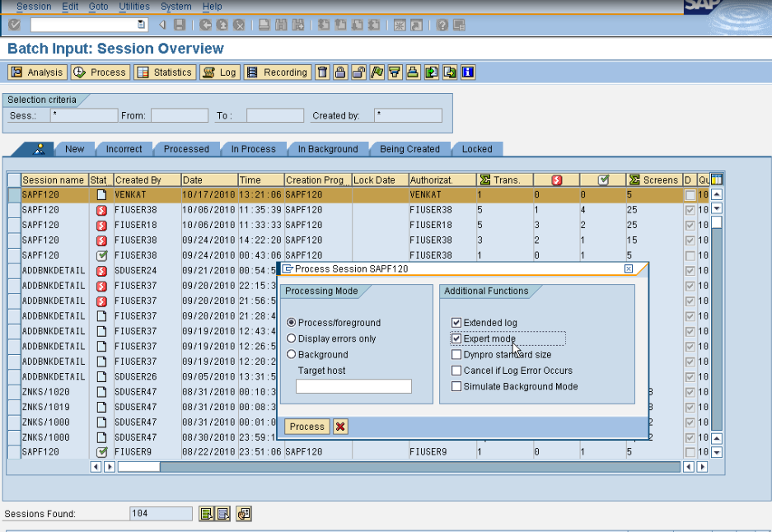
Task: Lock the selected session
Action: tap(340, 72)
